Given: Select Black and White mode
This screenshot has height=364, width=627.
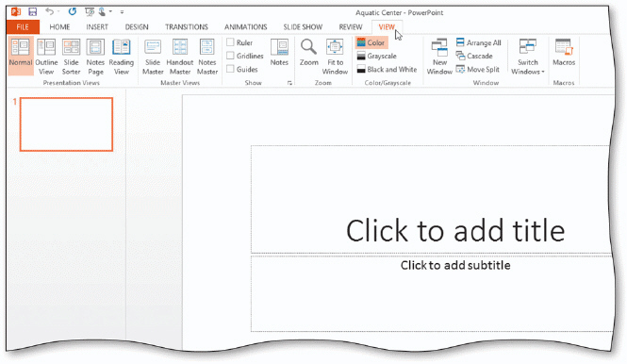Looking at the screenshot, I should (x=387, y=69).
